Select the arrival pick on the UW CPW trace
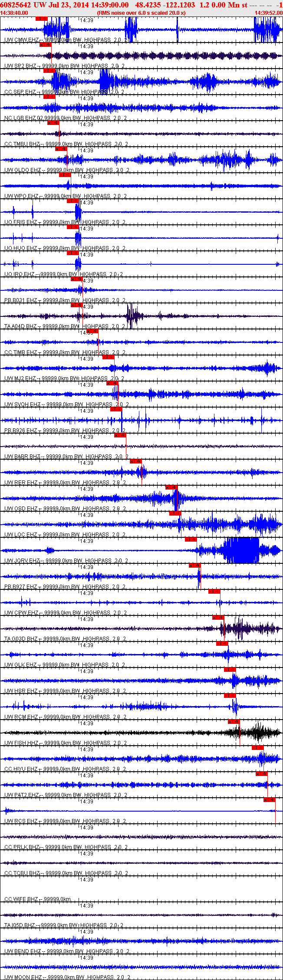Image resolution: width=283 pixels, height=980 pixels. [214, 592]
